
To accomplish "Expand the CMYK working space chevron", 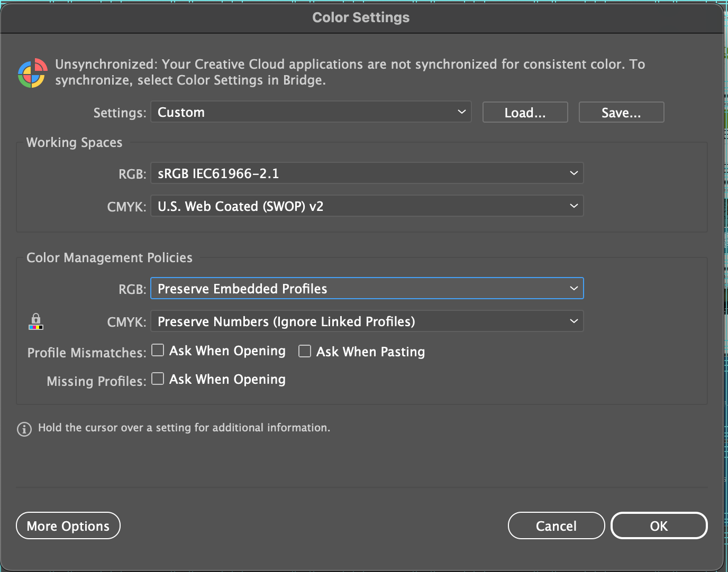I will pos(574,206).
